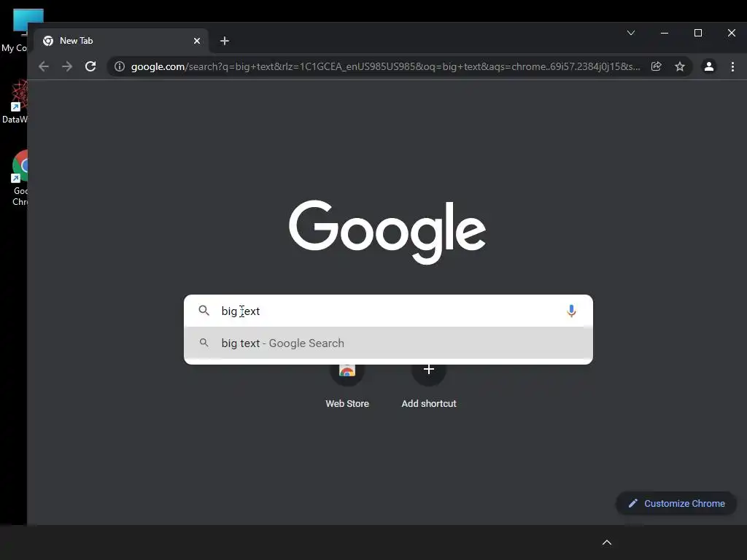Screen dimensions: 747x560
Task: Click the address bar URL text
Action: 385,66
